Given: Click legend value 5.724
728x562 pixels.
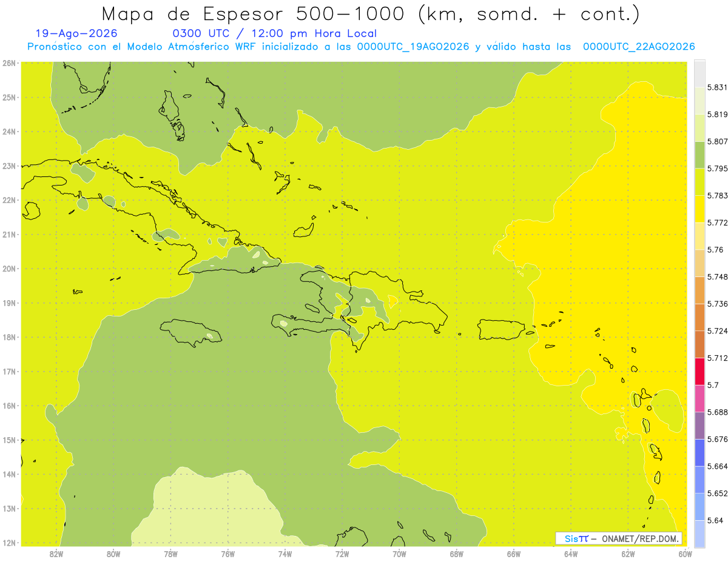Looking at the screenshot, I should pos(717,331).
